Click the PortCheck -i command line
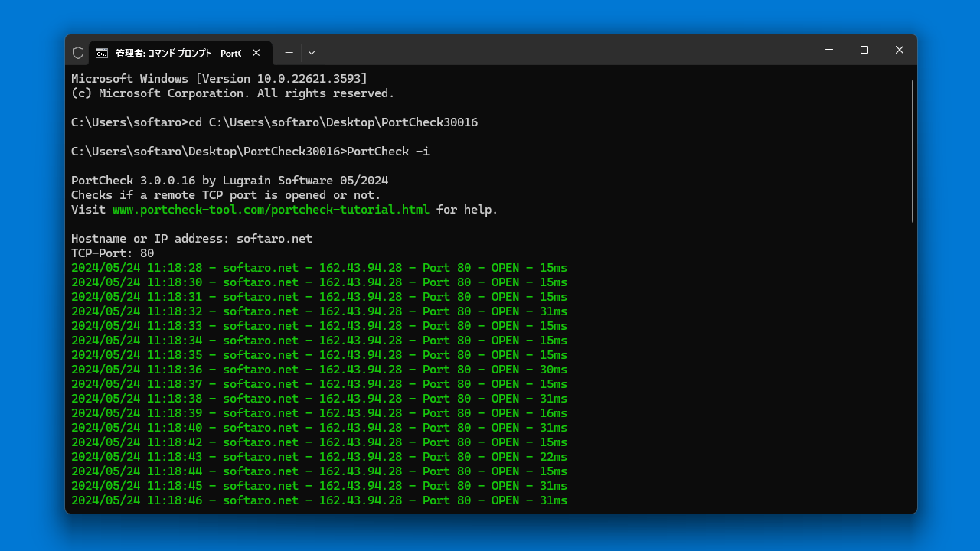The width and height of the screenshot is (980, 551). [250, 152]
